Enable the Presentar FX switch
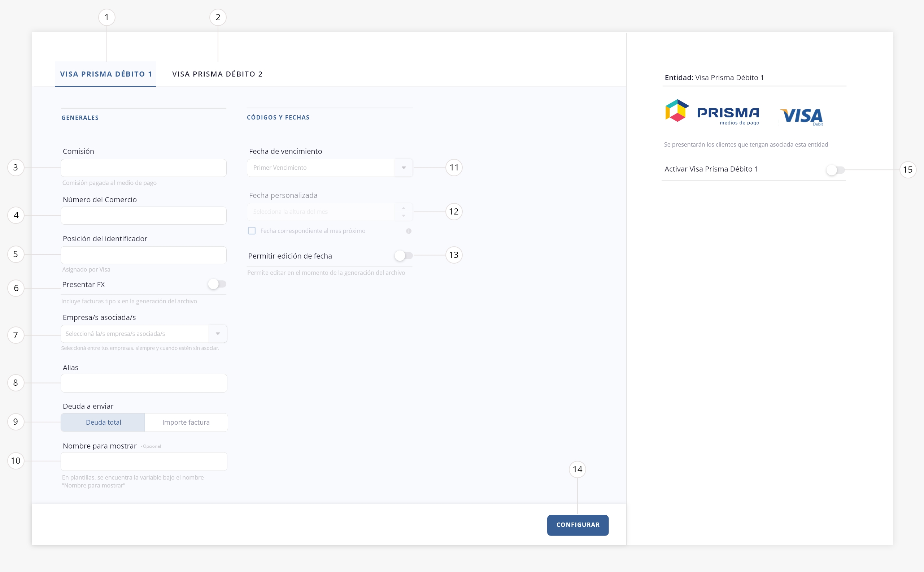Image resolution: width=924 pixels, height=572 pixels. tap(217, 284)
